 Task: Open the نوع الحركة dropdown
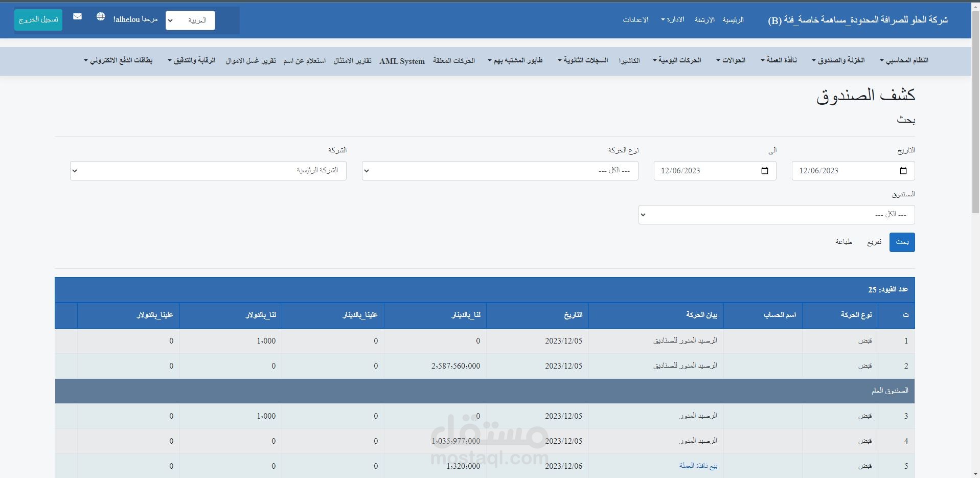point(500,171)
